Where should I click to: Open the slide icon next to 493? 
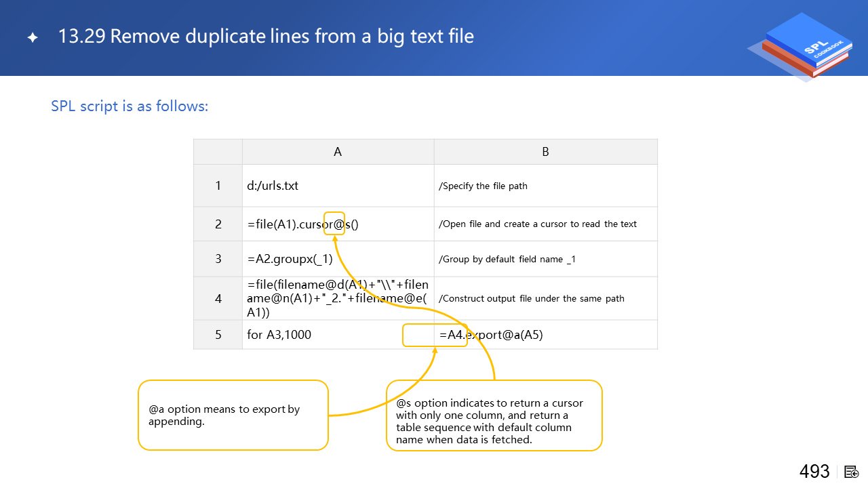[x=852, y=472]
